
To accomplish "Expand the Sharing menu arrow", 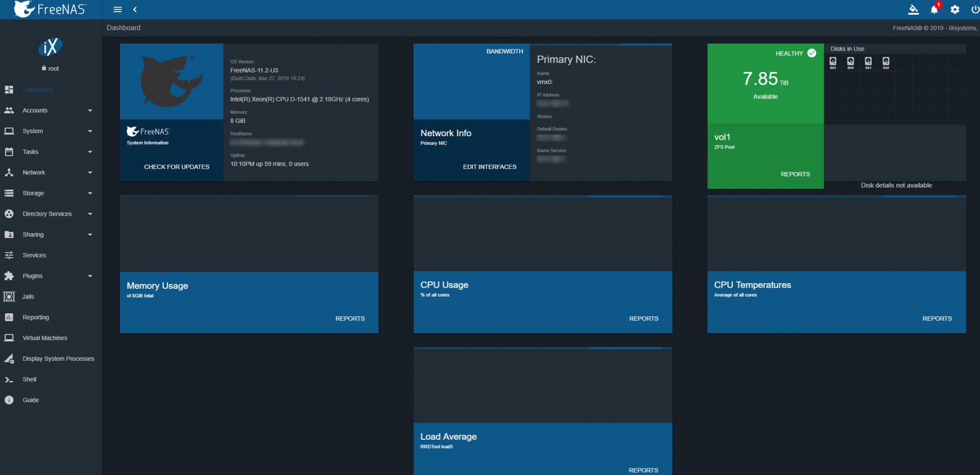I will (x=90, y=235).
